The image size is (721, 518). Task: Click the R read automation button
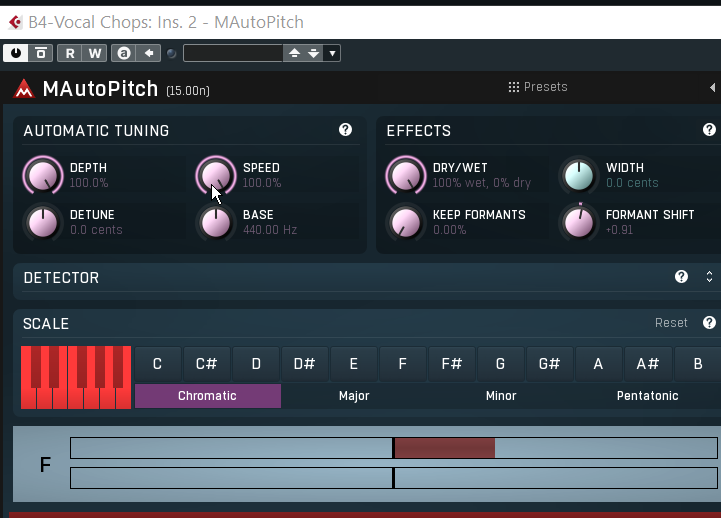click(70, 53)
